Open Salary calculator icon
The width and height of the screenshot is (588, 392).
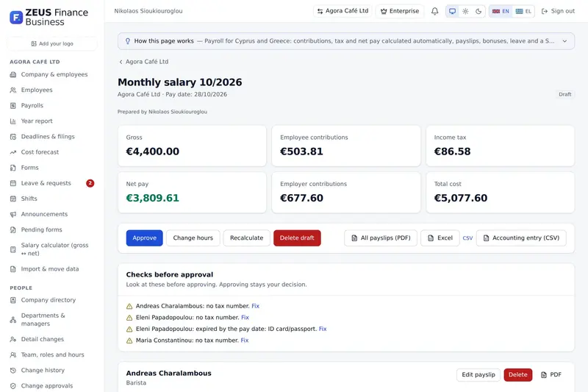point(13,249)
